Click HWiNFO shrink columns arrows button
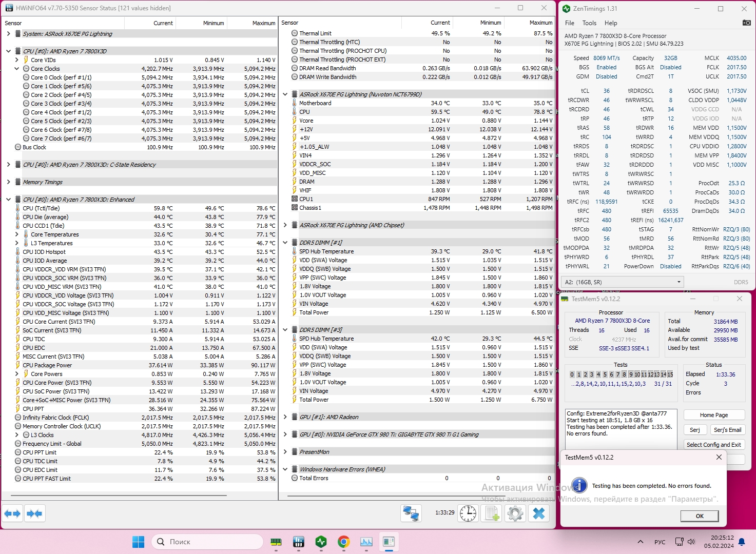This screenshot has height=554, width=756. point(34,513)
